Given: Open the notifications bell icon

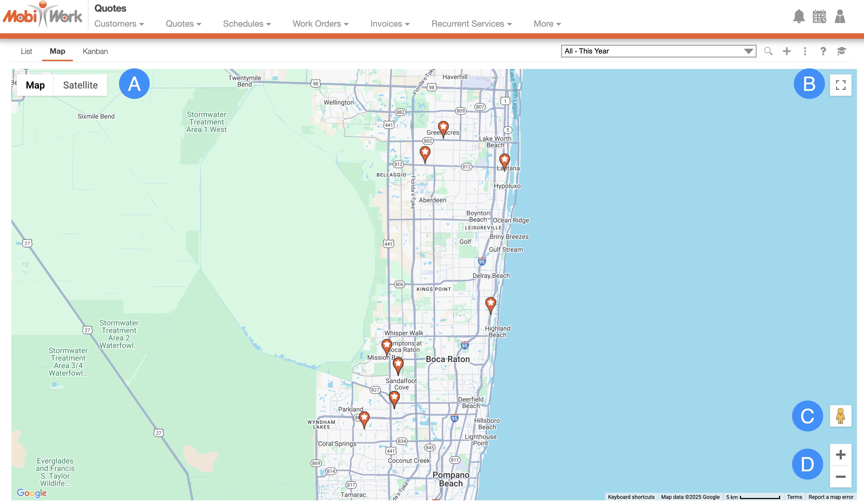Looking at the screenshot, I should click(798, 17).
